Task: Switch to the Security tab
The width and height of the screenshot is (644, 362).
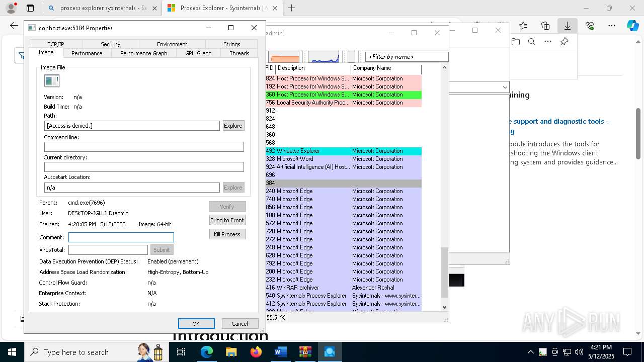Action: pyautogui.click(x=111, y=44)
